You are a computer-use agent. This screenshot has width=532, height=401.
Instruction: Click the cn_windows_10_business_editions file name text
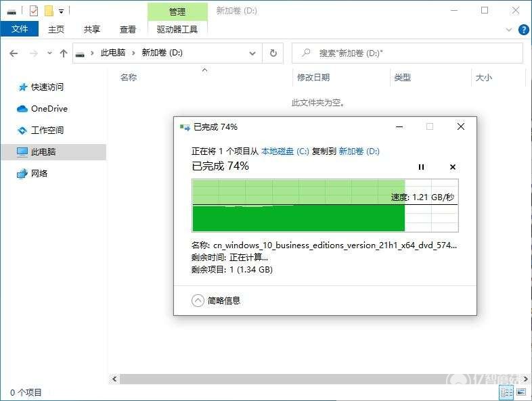point(335,245)
